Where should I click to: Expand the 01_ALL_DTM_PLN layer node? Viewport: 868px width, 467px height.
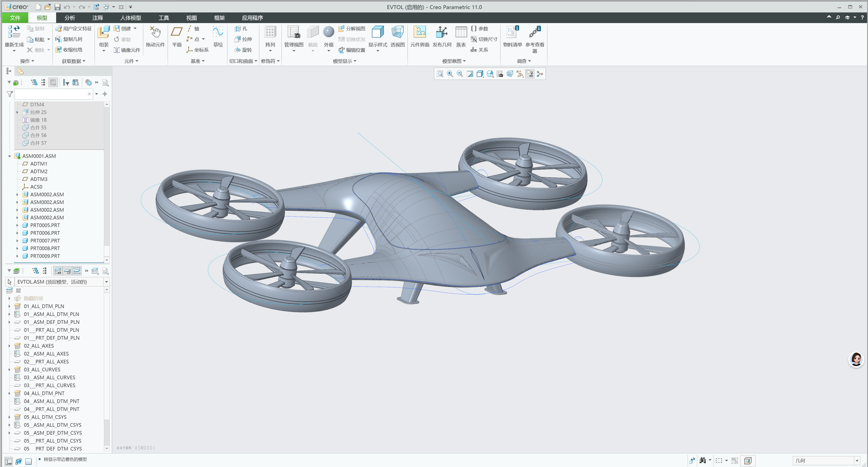(9, 306)
